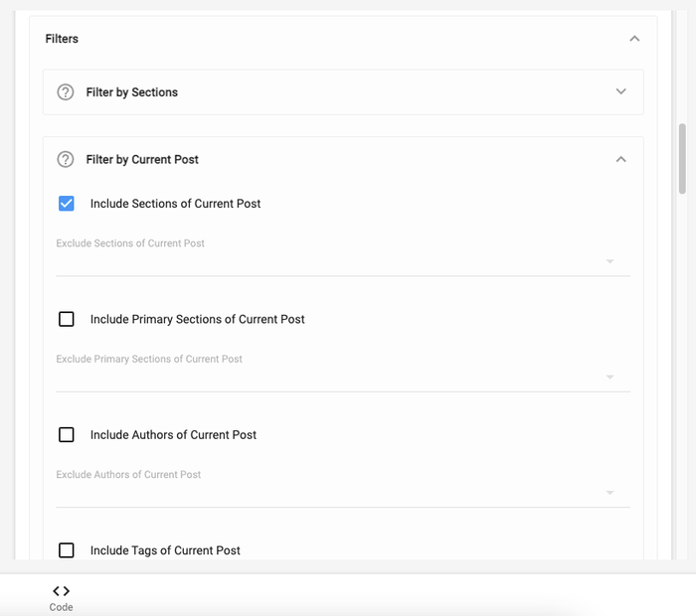
Task: Focus the Exclude Primary Sections of Current Post field
Action: (328, 377)
